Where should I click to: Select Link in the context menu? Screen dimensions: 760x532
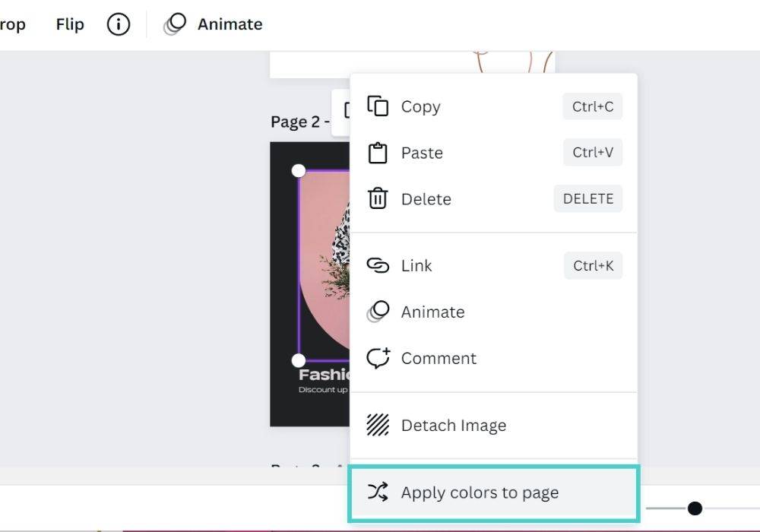(x=493, y=265)
